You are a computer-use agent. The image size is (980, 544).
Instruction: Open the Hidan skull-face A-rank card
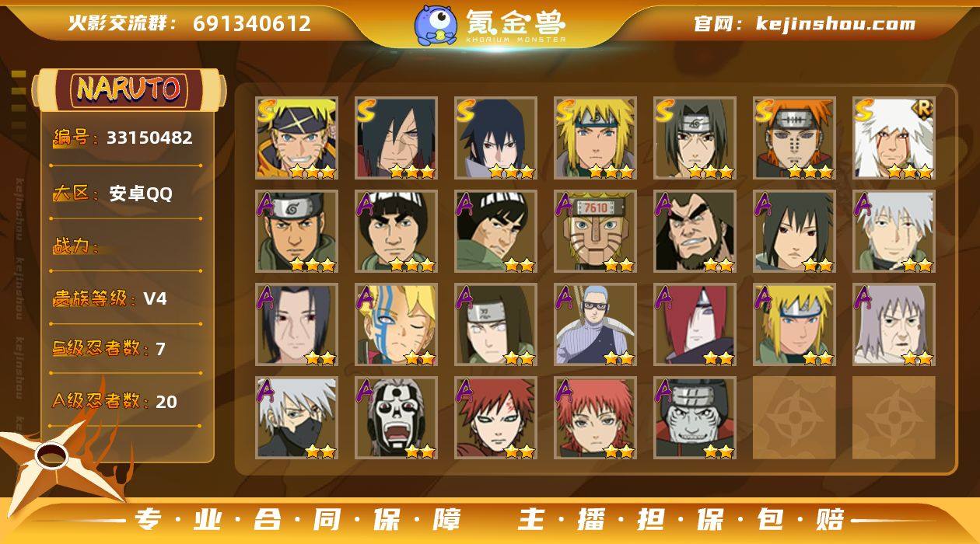397,418
